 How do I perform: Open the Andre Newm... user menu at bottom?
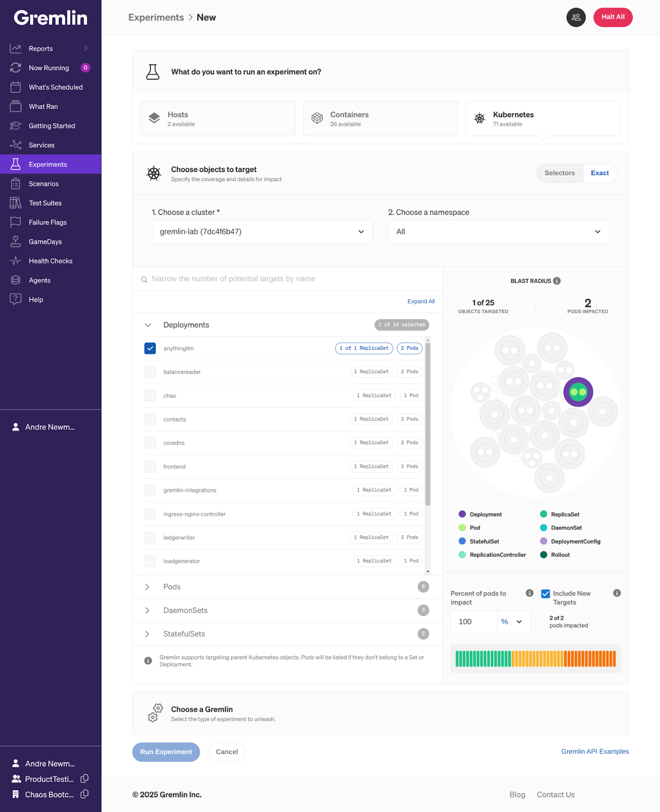point(50,763)
